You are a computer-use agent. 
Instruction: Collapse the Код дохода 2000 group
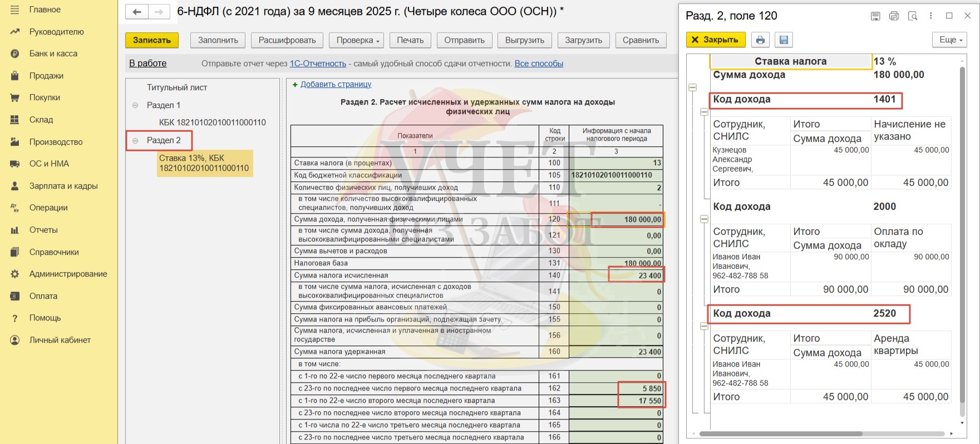pyautogui.click(x=704, y=219)
